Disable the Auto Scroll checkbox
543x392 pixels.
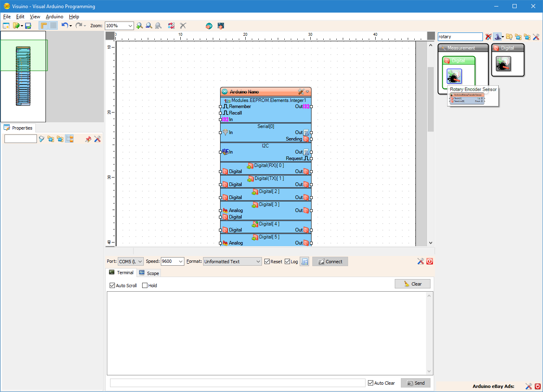112,286
